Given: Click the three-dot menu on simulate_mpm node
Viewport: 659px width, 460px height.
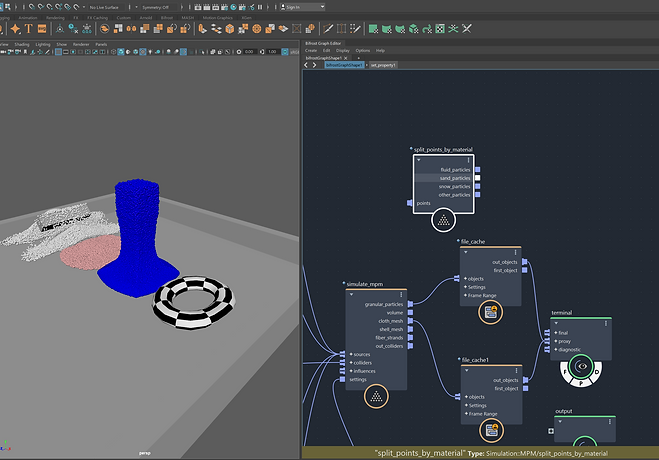Looking at the screenshot, I should tap(401, 294).
